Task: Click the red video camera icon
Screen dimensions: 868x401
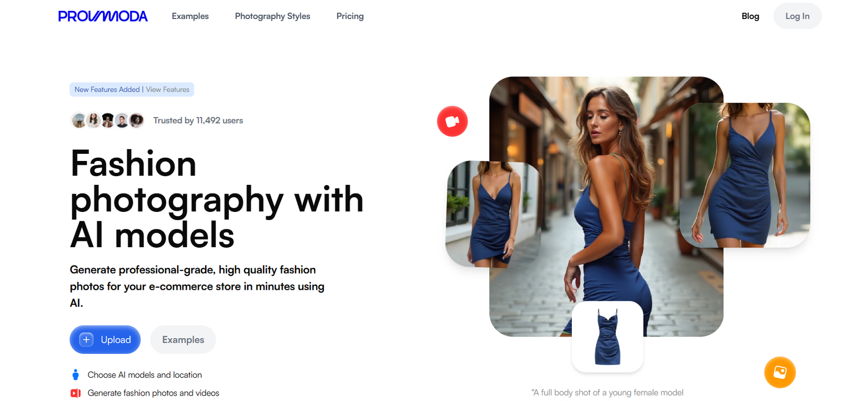Action: [452, 121]
